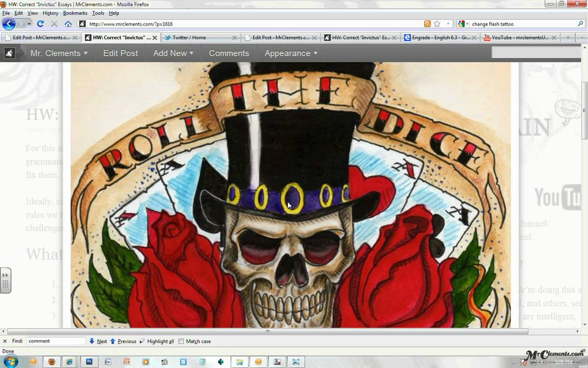Find Next match

tap(98, 341)
